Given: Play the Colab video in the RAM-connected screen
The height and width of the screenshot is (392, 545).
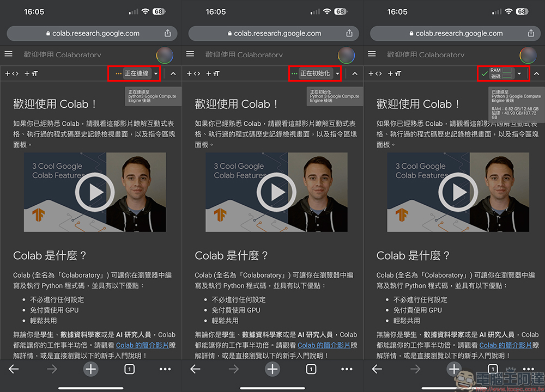Looking at the screenshot, I should pos(458,192).
